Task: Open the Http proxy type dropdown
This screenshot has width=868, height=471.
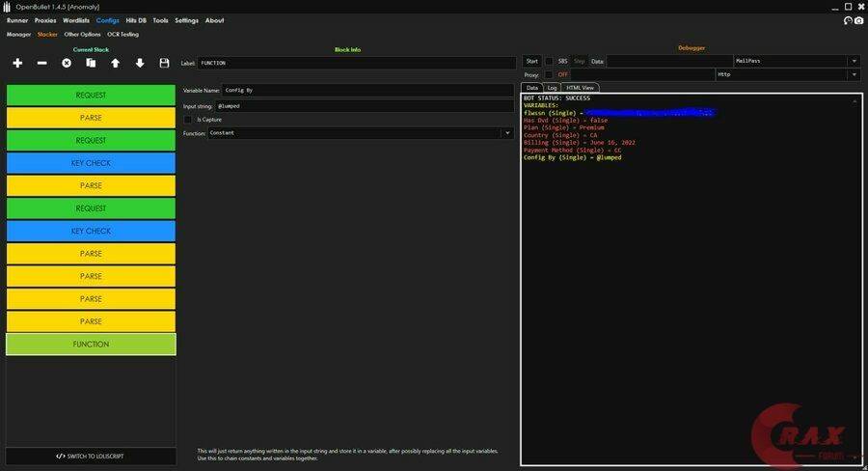Action: pyautogui.click(x=788, y=74)
